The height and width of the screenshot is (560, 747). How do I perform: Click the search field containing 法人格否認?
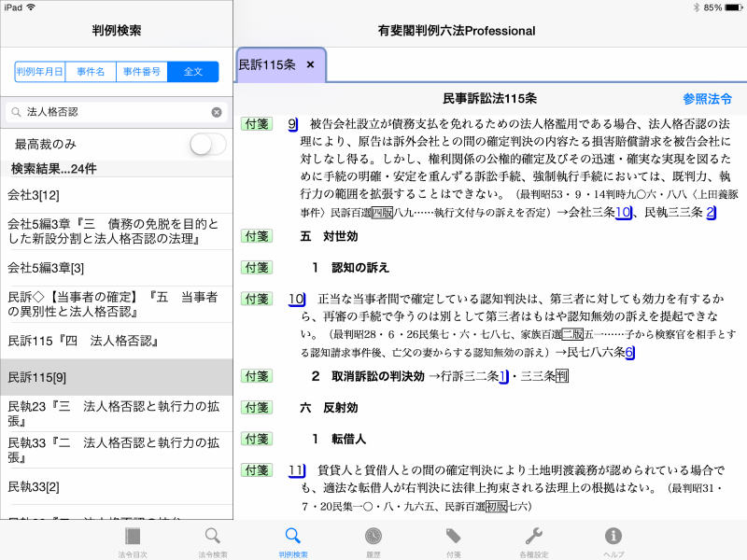[116, 112]
